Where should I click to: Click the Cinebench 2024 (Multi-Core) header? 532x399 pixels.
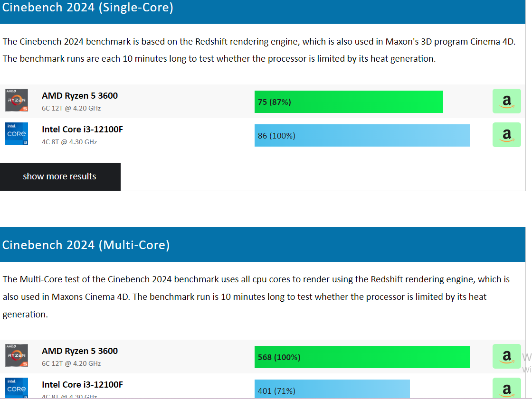click(x=86, y=245)
